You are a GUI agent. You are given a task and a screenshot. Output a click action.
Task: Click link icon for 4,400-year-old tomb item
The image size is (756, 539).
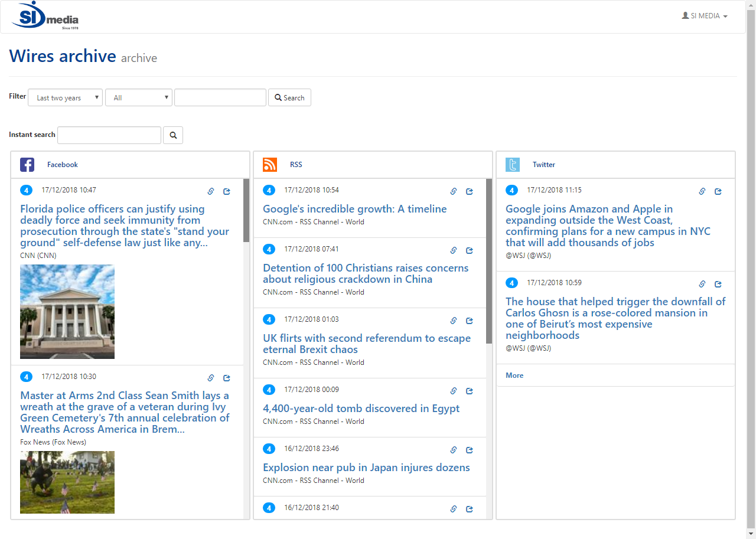[x=454, y=391]
